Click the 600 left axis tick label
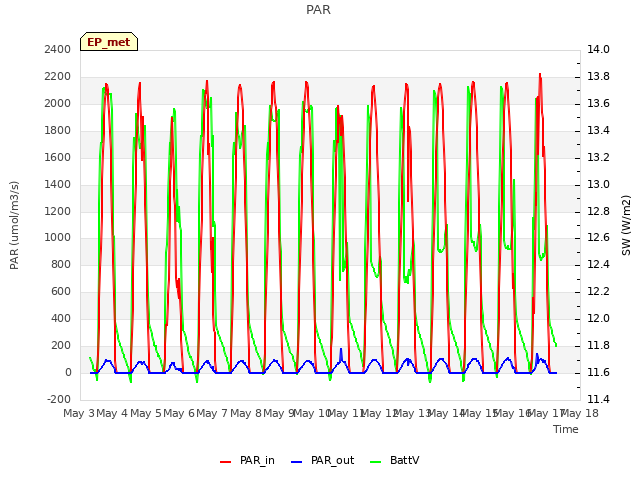Image resolution: width=640 pixels, height=480 pixels. [61, 291]
